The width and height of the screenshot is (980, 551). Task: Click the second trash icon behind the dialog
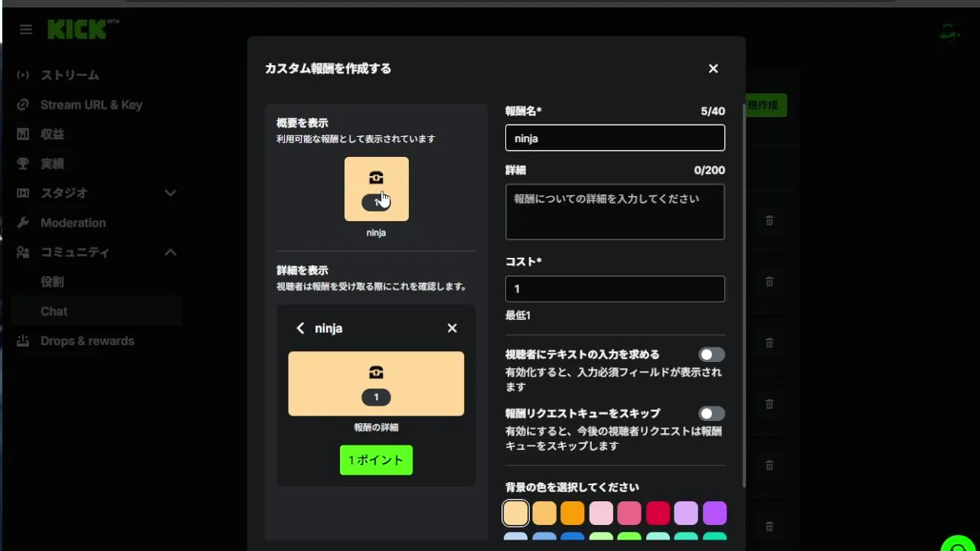pos(769,282)
